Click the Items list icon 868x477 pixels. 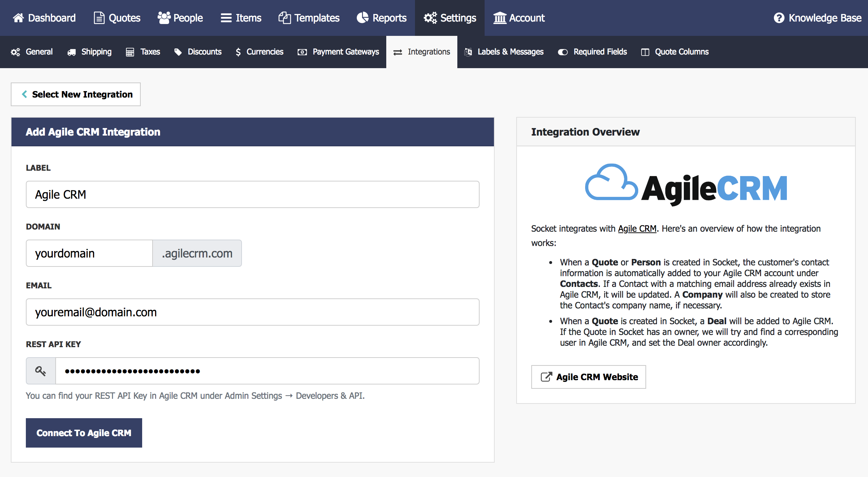tap(226, 18)
